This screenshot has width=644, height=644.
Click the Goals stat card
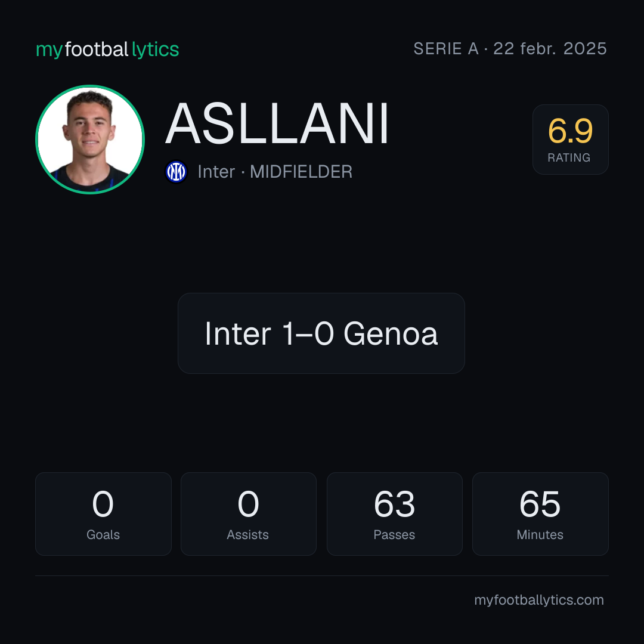pyautogui.click(x=103, y=514)
